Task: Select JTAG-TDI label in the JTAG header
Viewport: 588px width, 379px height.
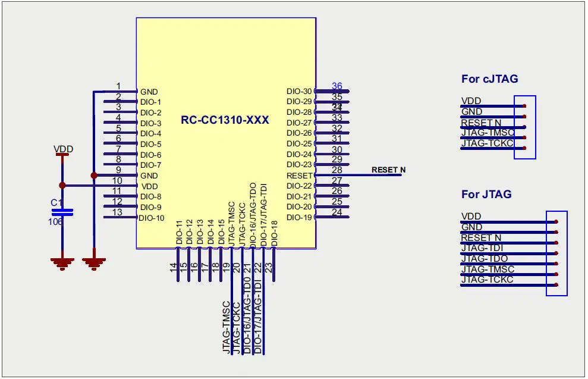Action: coord(482,248)
